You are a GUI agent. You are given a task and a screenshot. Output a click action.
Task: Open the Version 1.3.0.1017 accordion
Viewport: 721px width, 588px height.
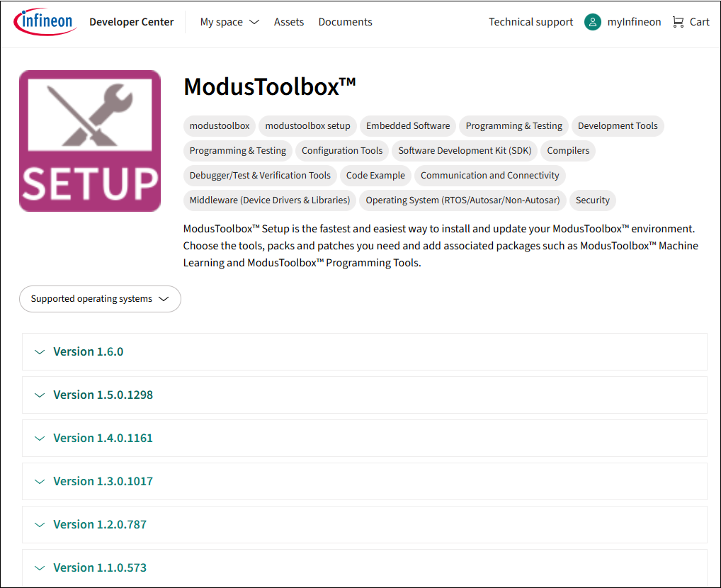(x=103, y=482)
